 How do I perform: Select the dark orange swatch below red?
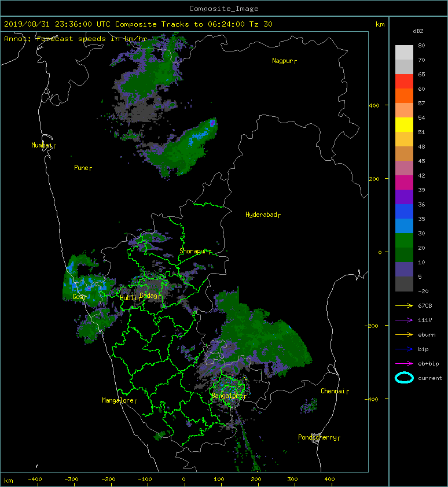tap(404, 96)
